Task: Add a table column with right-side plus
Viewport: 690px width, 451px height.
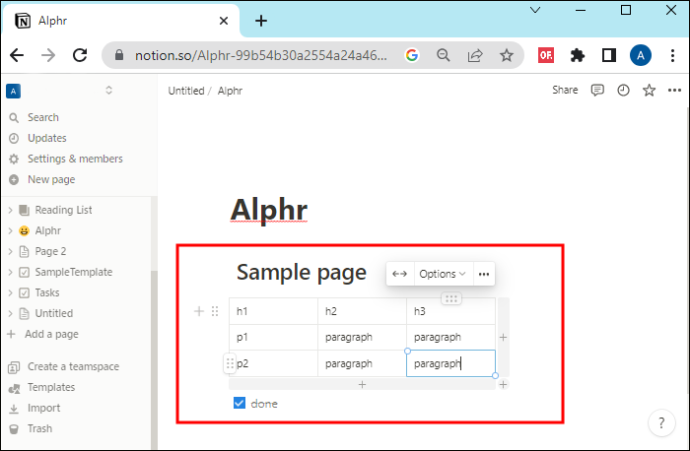Action: pyautogui.click(x=503, y=337)
